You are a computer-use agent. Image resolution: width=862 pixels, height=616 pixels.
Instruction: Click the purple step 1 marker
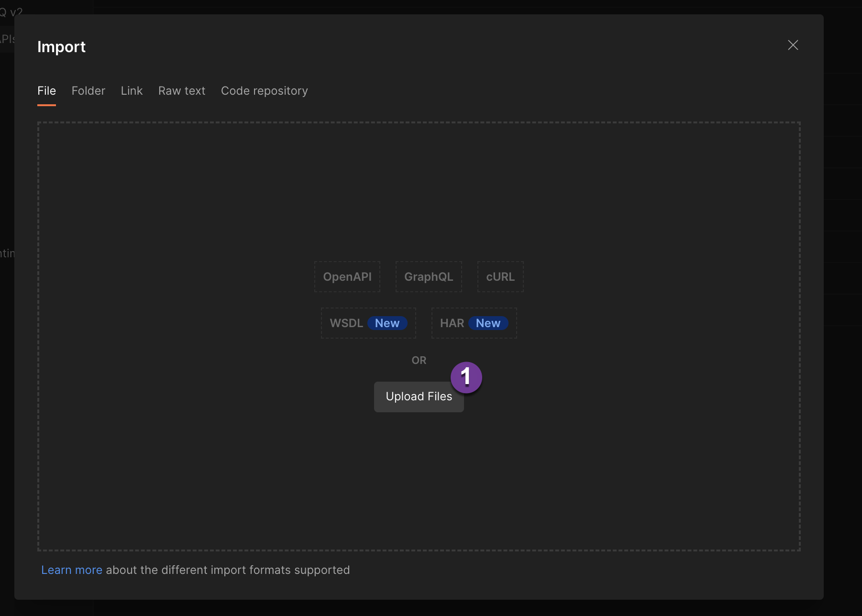pyautogui.click(x=466, y=377)
